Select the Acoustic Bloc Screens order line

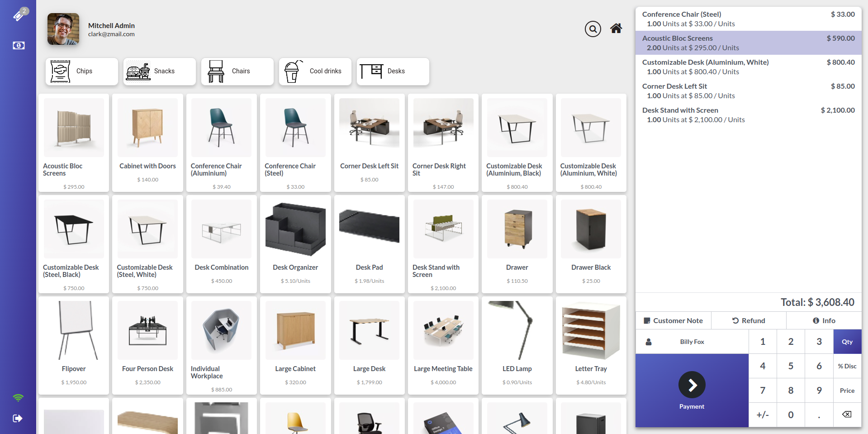(749, 43)
